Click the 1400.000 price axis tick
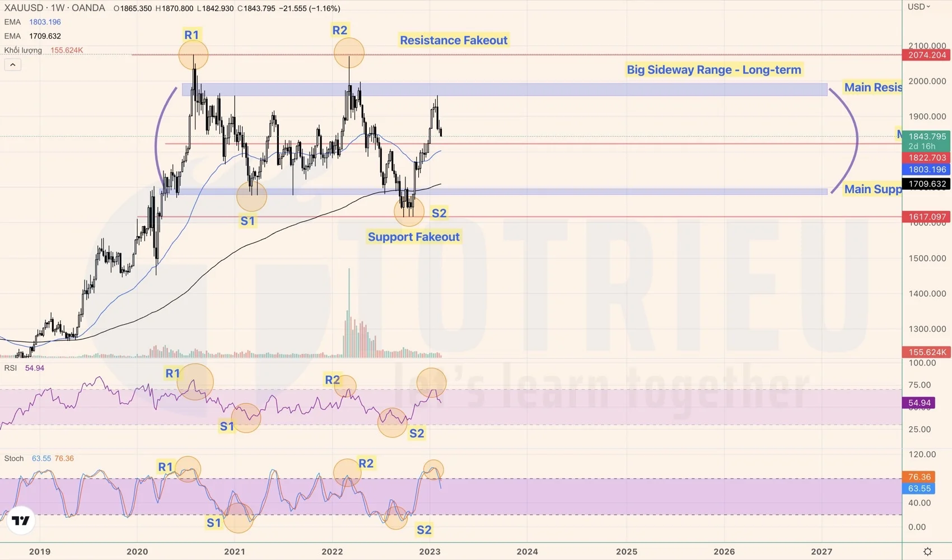Image resolution: width=952 pixels, height=560 pixels. tap(927, 293)
